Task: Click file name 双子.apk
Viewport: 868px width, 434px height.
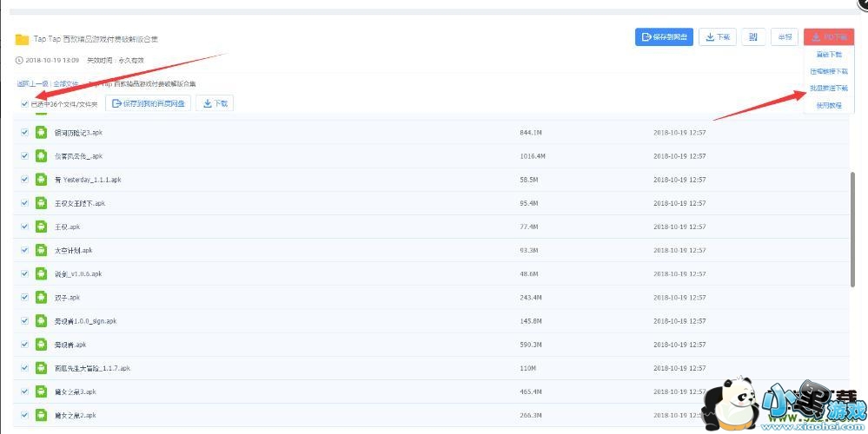Action: pos(68,298)
